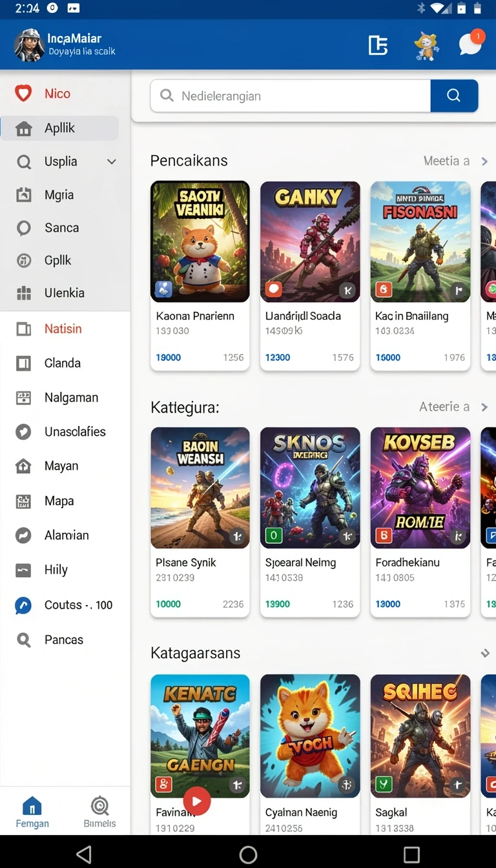The width and height of the screenshot is (496, 868).
Task: Open the Kaonai Pnarienn game thumbnail
Action: click(x=200, y=242)
